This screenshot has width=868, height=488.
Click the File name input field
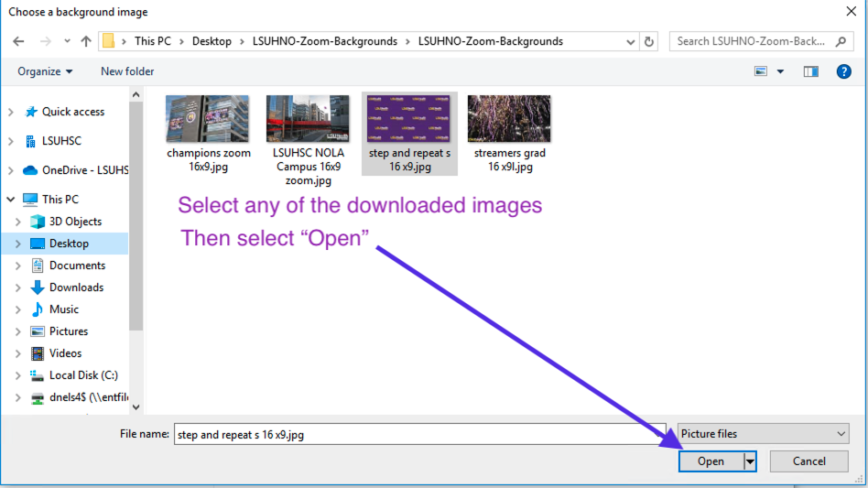[x=421, y=435]
